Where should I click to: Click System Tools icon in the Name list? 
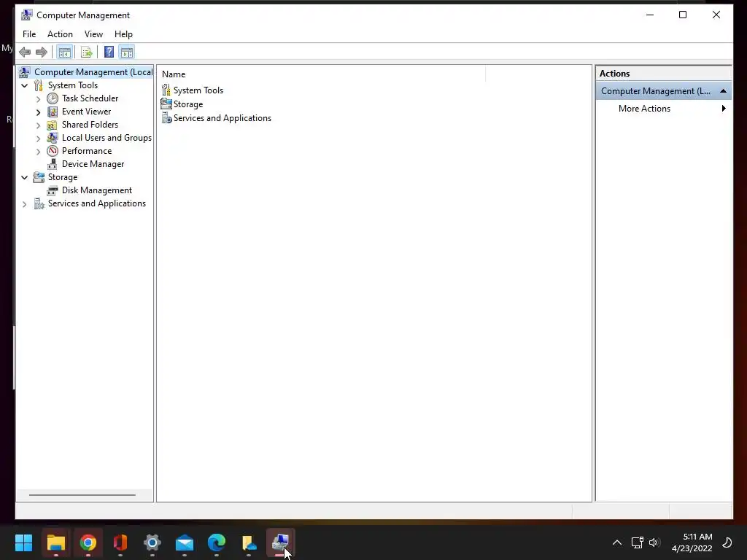tap(166, 90)
